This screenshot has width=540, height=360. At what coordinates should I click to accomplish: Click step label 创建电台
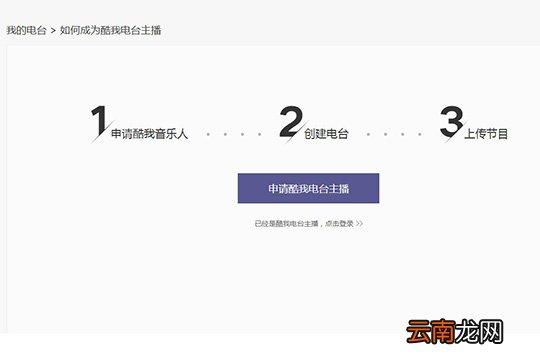coord(326,134)
